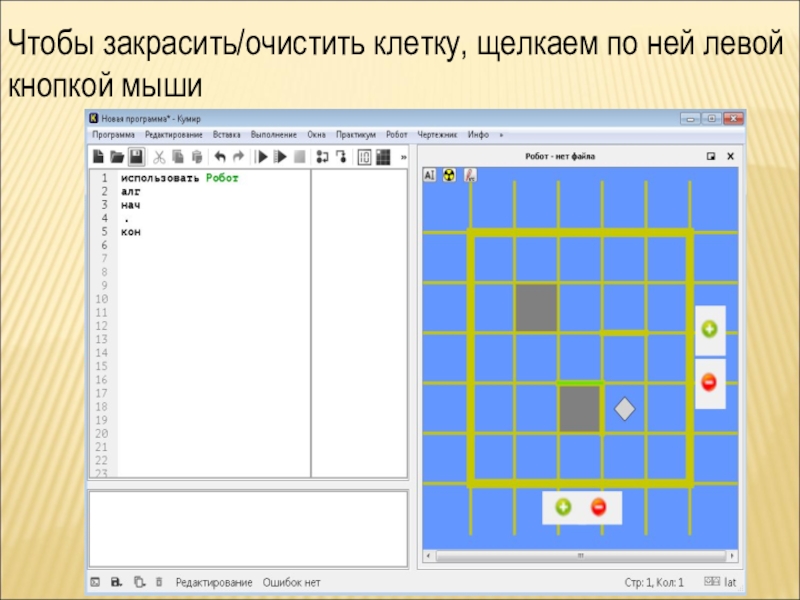Viewport: 800px width, 600px height.
Task: Click the horizontal scrollbar in Robot panel
Action: pos(580,556)
